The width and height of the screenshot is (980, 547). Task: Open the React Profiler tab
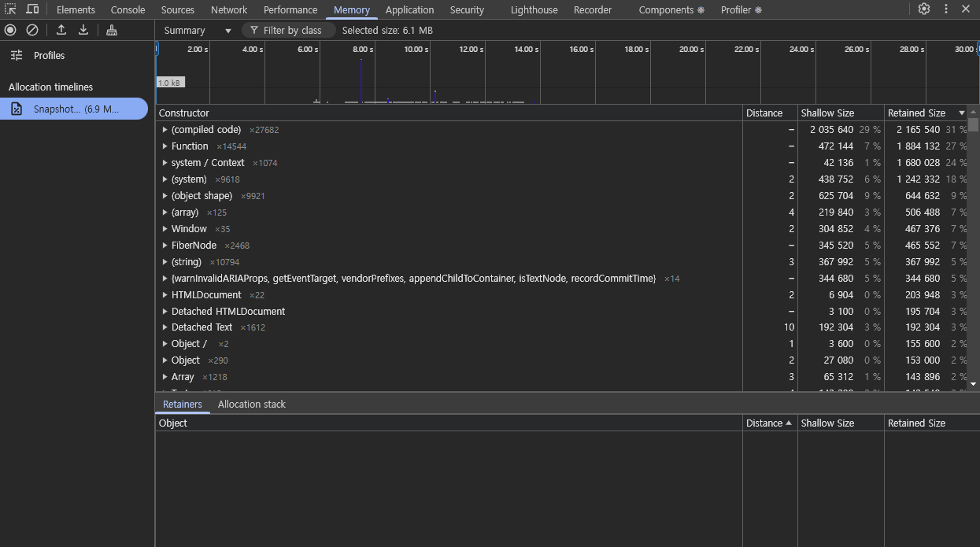click(x=741, y=10)
